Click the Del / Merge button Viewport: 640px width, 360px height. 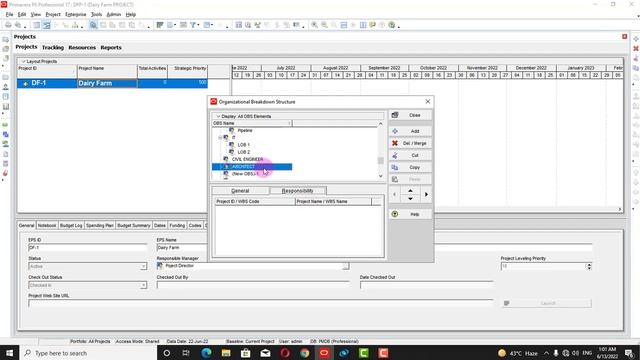pyautogui.click(x=410, y=143)
